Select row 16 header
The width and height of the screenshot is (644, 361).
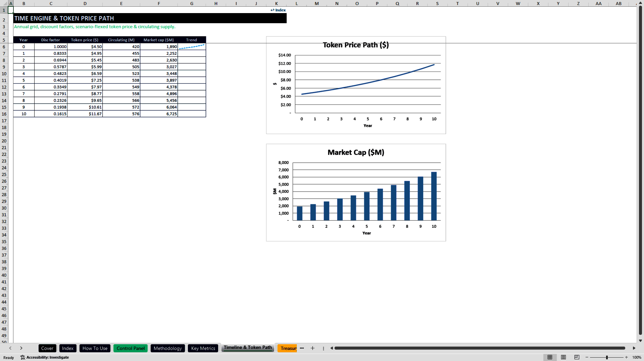(4, 114)
